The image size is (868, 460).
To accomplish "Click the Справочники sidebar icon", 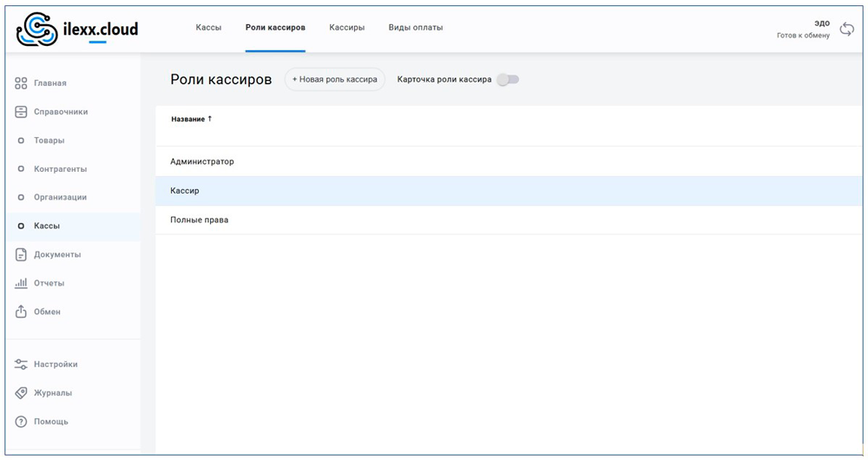I will [22, 112].
